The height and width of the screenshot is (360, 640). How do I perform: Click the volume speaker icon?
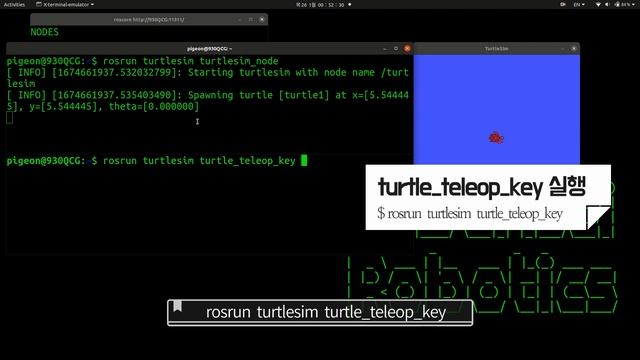607,4
